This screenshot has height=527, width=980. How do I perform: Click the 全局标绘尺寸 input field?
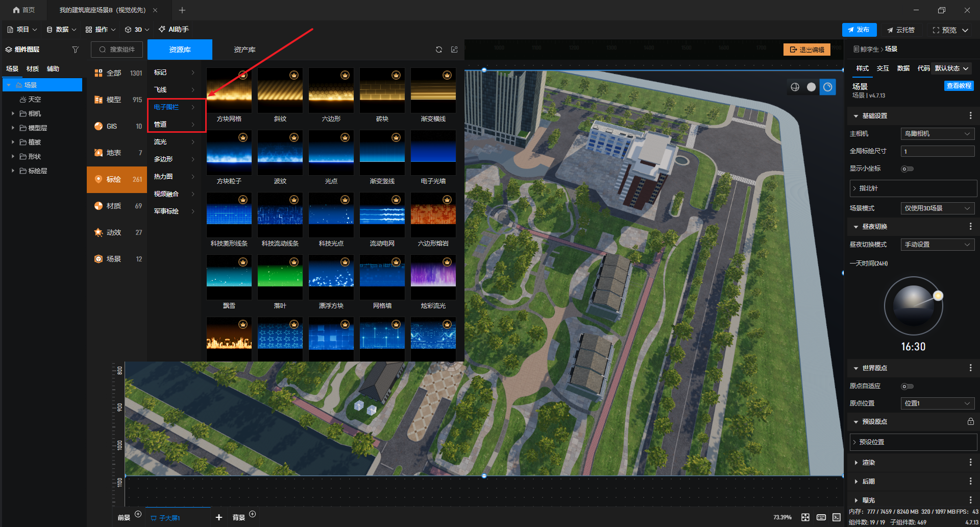tap(938, 151)
